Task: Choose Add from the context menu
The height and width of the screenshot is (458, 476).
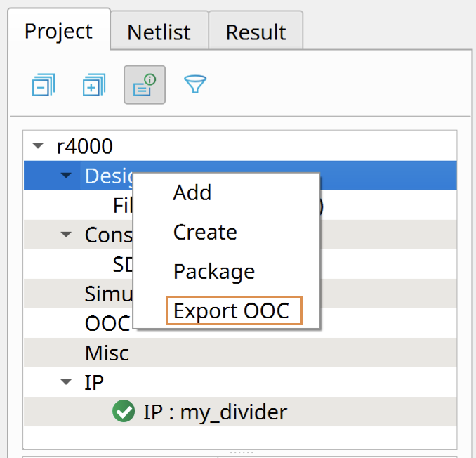Action: click(192, 192)
